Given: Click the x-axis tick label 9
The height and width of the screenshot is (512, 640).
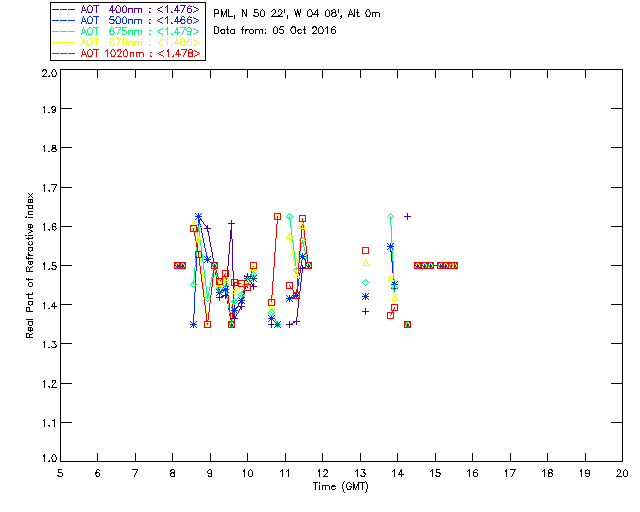Looking at the screenshot, I should coord(210,473).
